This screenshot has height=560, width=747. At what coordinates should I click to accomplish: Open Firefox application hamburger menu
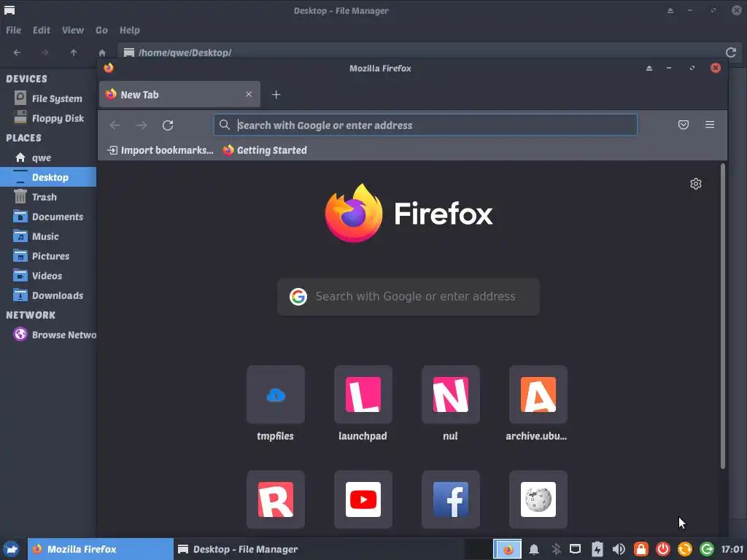(x=709, y=125)
